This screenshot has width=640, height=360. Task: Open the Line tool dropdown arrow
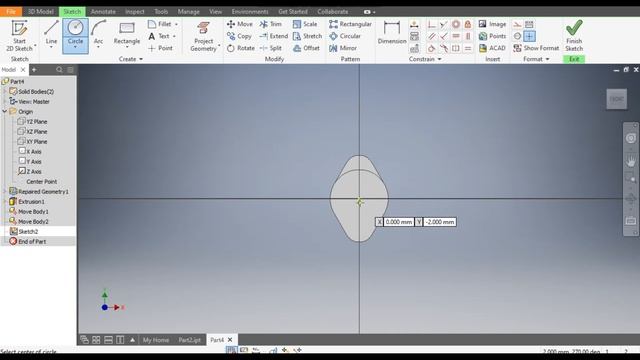(x=51, y=47)
